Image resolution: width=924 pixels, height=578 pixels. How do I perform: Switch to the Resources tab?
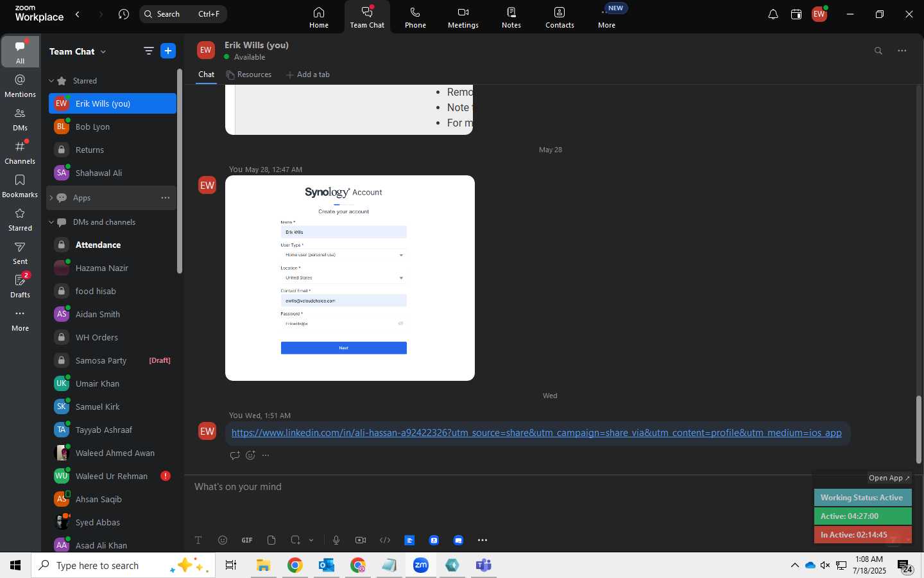248,74
